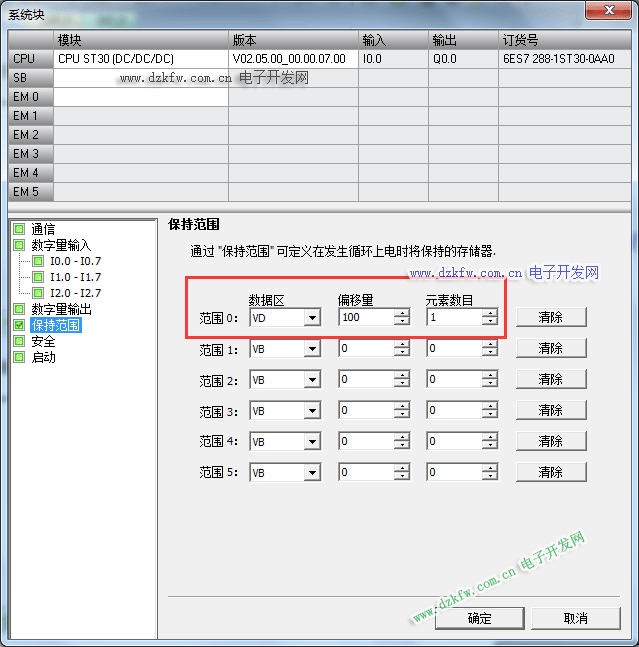Click the I1.0 - I1.7 node icon
The height and width of the screenshot is (647, 639).
pyautogui.click(x=39, y=277)
